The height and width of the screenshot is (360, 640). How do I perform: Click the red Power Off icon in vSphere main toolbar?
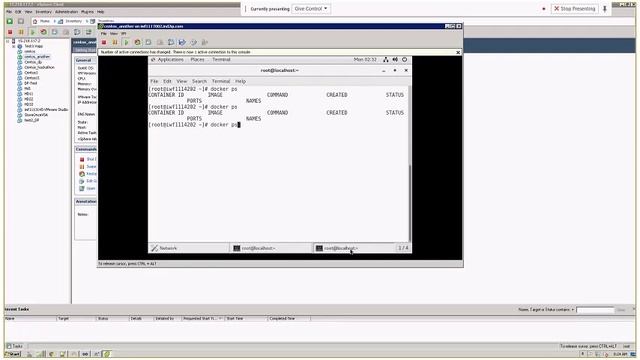pos(10,32)
